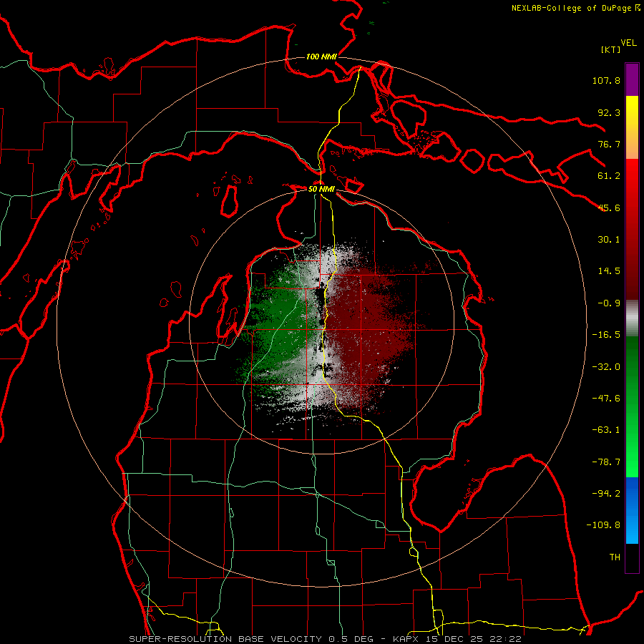
Task: Select the -32.0 scale value
Action: tap(606, 367)
